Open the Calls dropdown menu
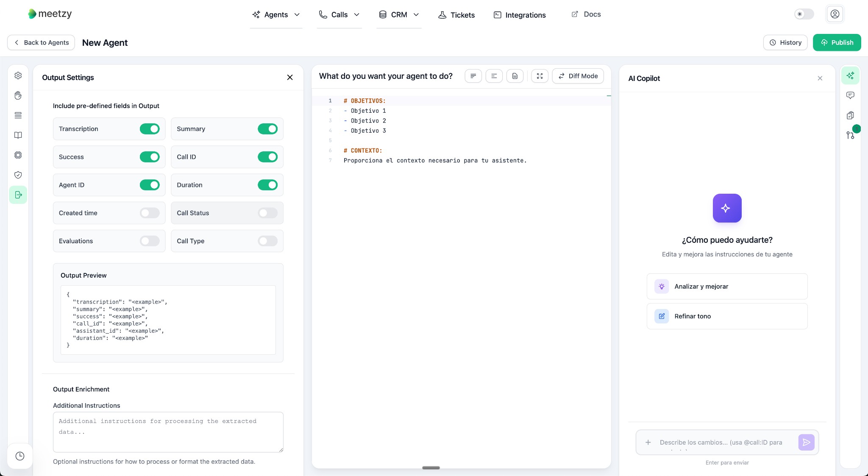The width and height of the screenshot is (868, 476). [339, 15]
